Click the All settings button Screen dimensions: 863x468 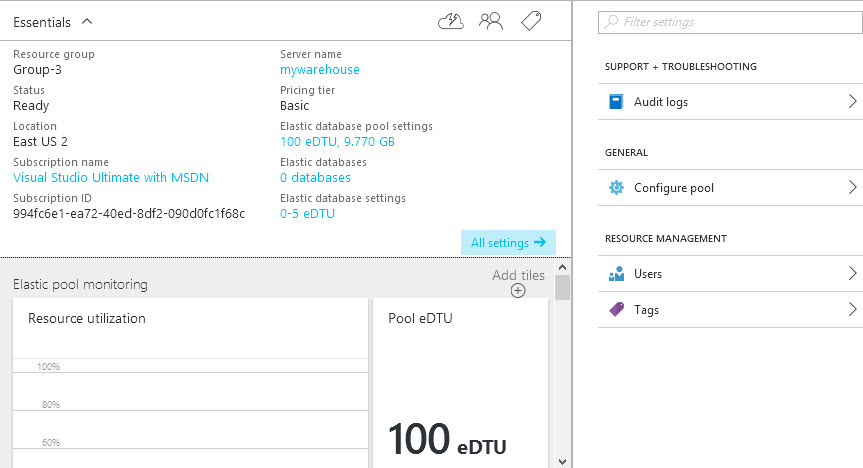[x=507, y=243]
